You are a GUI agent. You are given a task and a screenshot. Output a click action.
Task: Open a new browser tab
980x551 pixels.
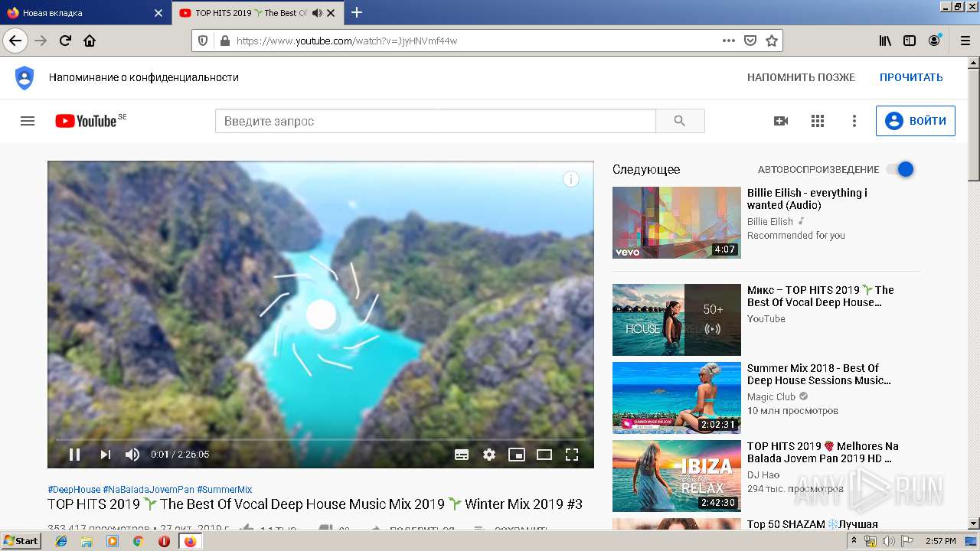point(357,12)
